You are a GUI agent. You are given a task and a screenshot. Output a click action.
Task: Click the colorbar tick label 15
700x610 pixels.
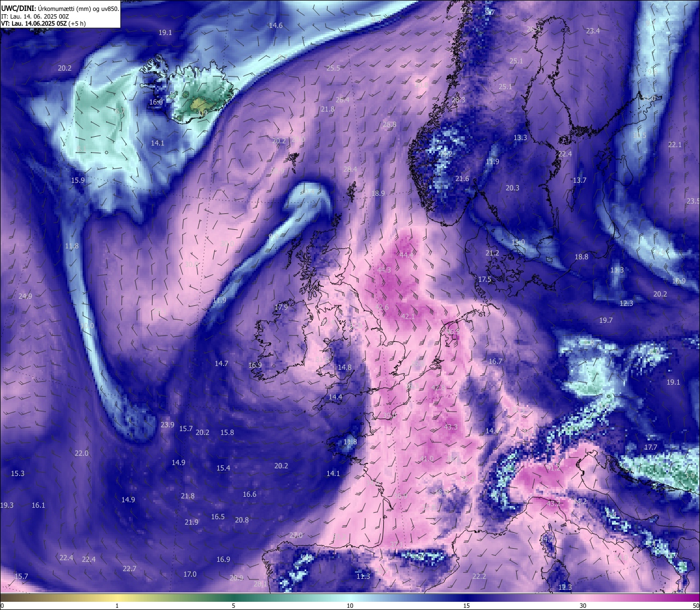click(x=466, y=605)
